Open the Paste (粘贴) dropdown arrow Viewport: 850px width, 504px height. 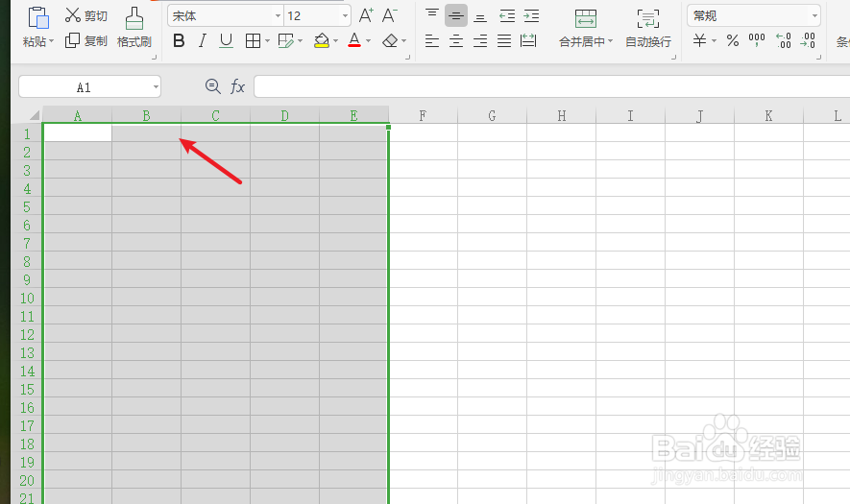click(52, 41)
